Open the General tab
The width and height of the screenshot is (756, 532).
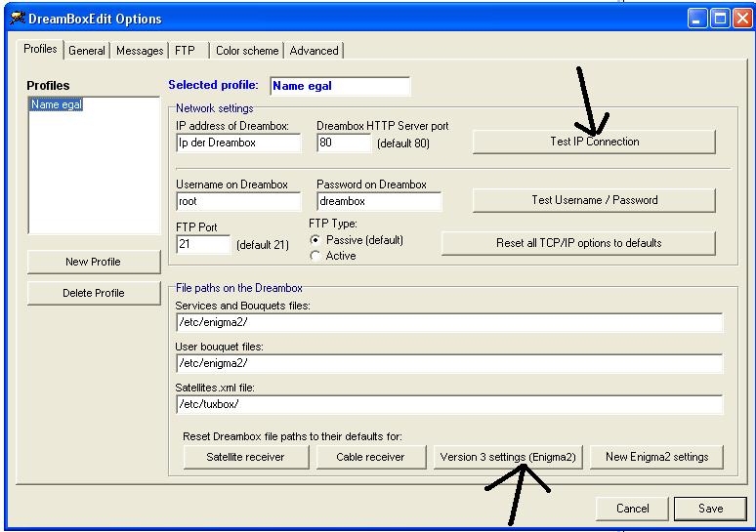coord(87,51)
